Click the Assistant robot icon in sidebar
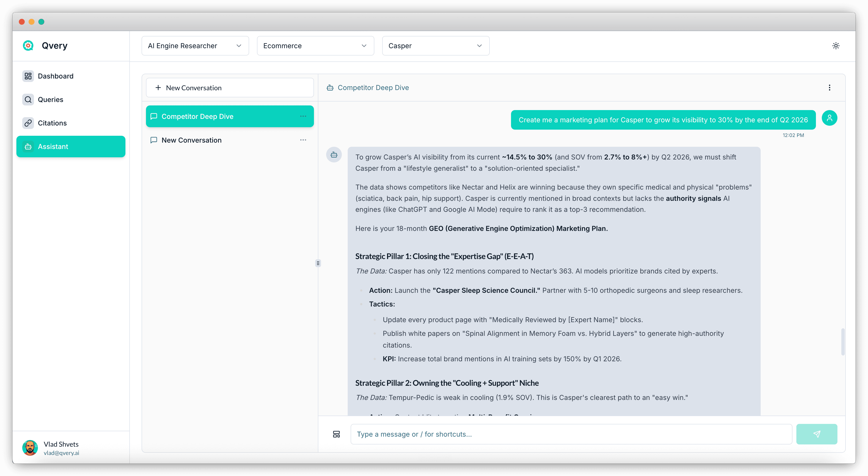Image resolution: width=868 pixels, height=476 pixels. 28,147
